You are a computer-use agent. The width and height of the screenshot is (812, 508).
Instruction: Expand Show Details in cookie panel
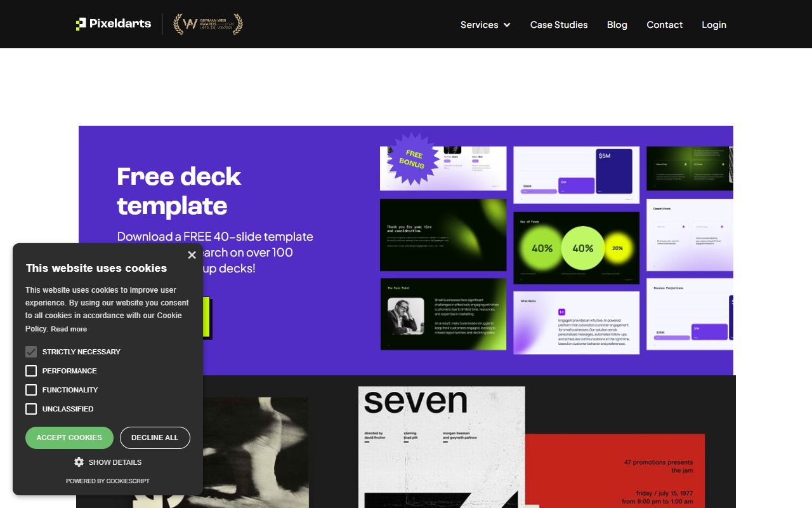coord(114,462)
